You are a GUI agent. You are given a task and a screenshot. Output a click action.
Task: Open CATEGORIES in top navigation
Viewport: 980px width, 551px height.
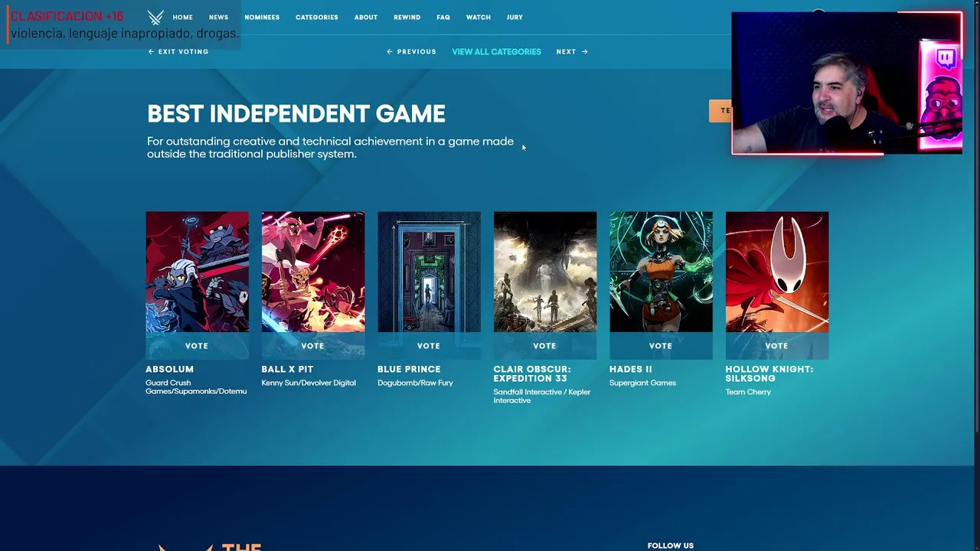click(x=316, y=17)
